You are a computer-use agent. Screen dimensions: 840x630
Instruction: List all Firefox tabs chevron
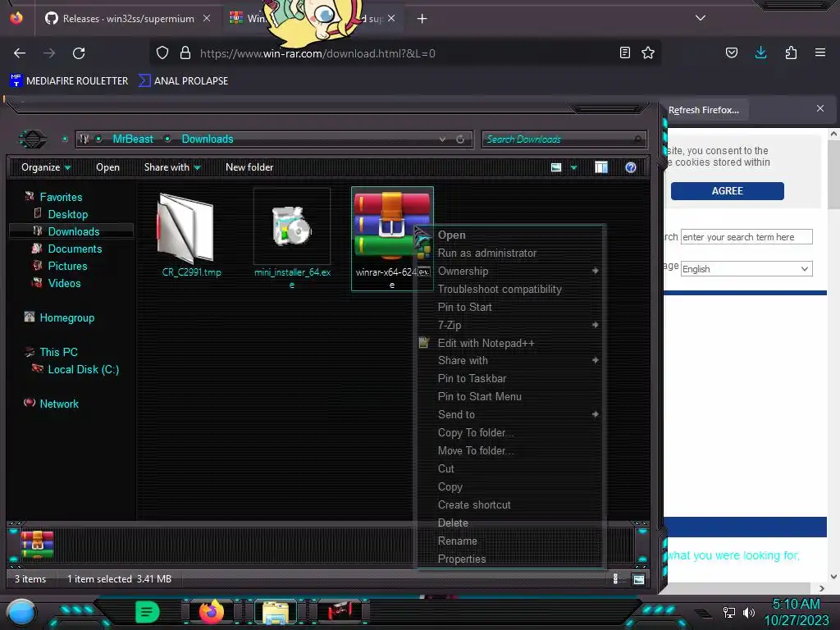[701, 18]
